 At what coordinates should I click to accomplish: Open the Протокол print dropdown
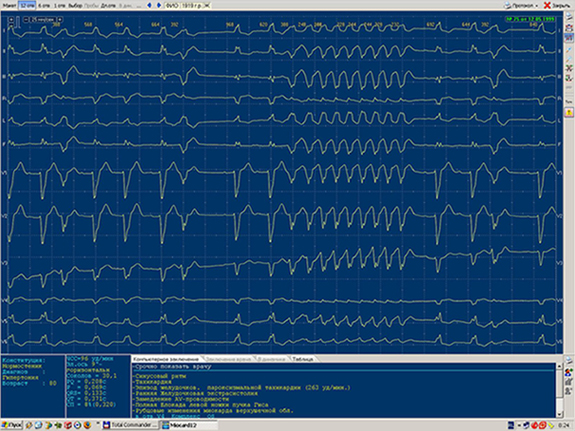point(521,6)
